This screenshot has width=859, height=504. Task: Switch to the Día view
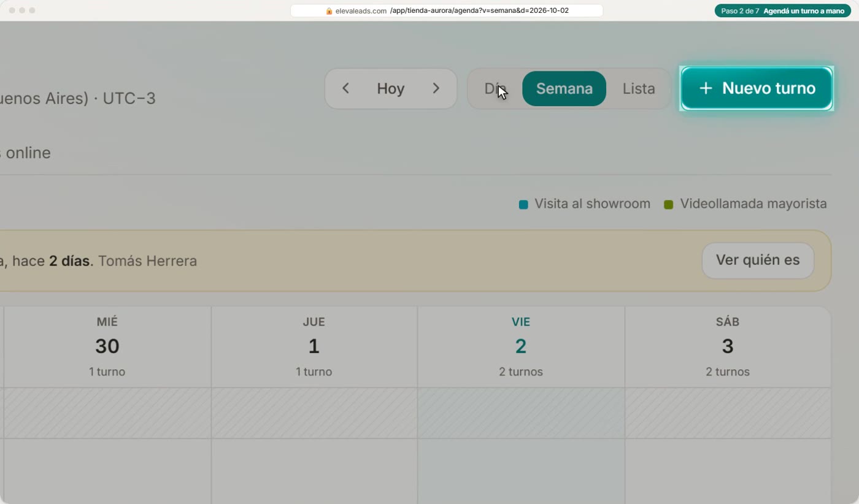[495, 88]
